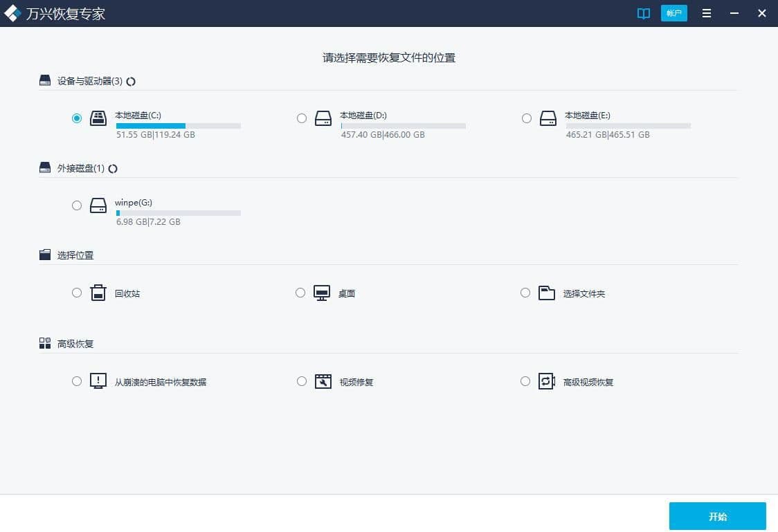Click the recycle bin (回收站) icon
Image resolution: width=778 pixels, height=532 pixels.
click(98, 293)
